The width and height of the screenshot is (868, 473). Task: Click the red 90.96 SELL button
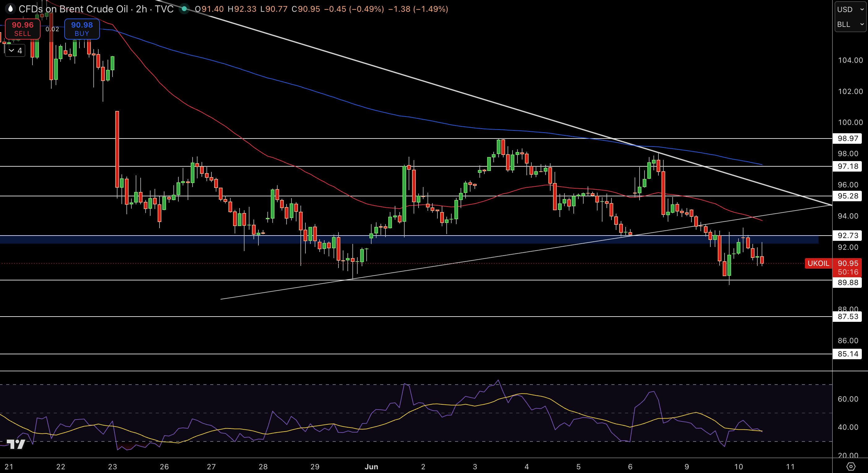point(23,29)
